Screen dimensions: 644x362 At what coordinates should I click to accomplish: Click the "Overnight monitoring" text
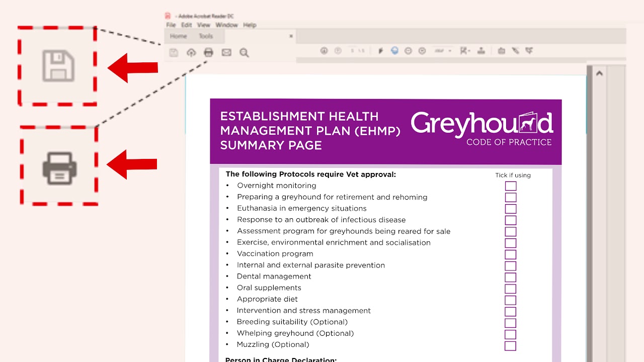click(277, 186)
